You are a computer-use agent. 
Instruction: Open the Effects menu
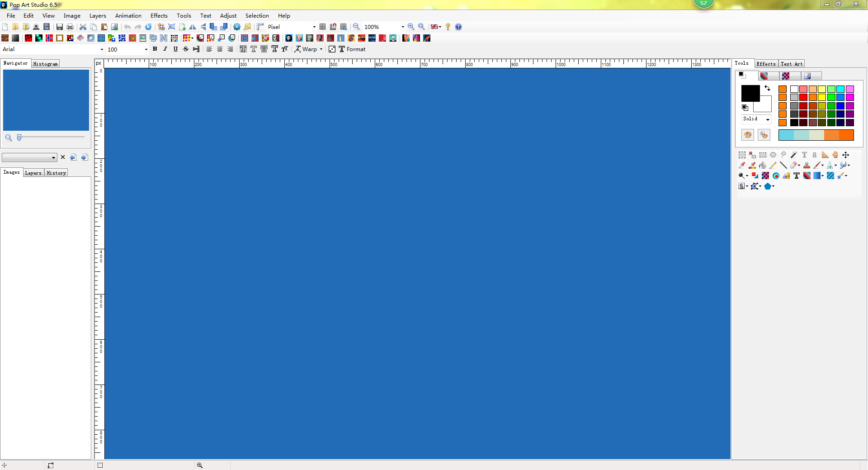coord(159,15)
